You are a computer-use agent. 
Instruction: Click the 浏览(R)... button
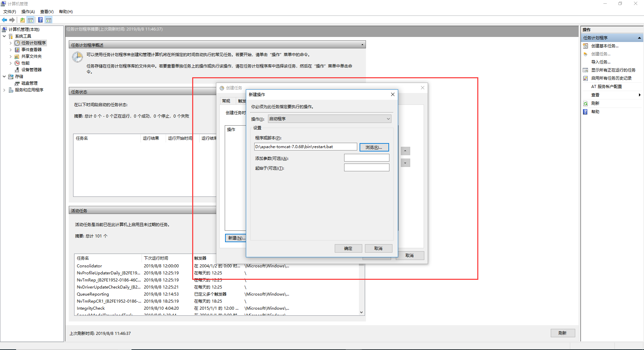374,147
